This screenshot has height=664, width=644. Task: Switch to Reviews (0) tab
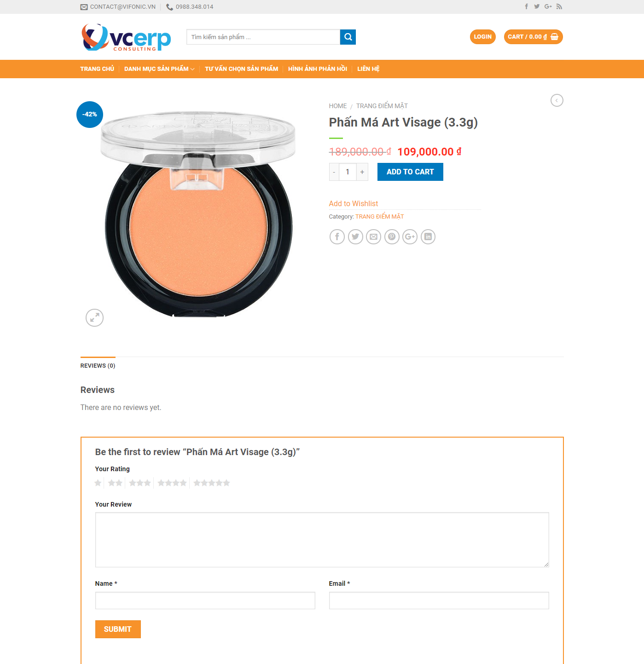[x=98, y=366]
